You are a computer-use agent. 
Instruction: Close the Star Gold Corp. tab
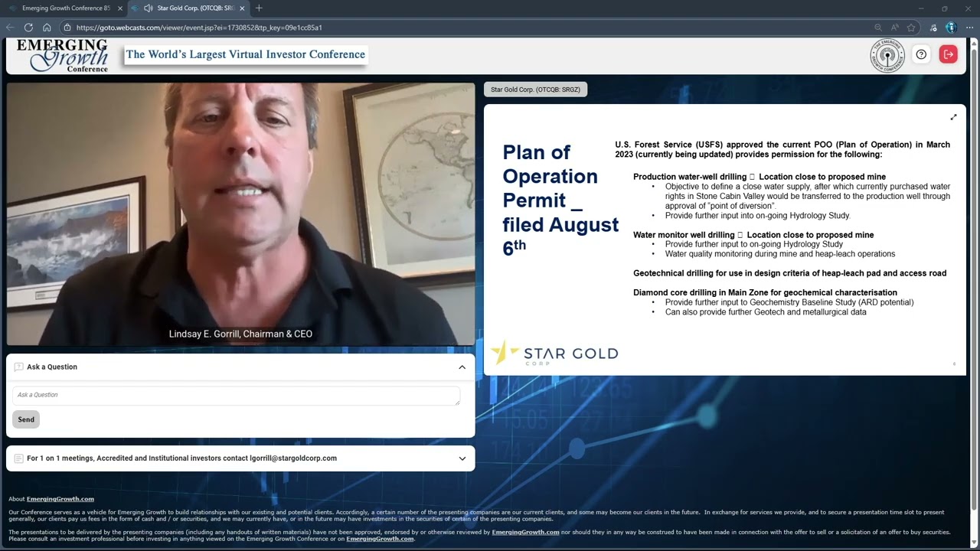[242, 8]
